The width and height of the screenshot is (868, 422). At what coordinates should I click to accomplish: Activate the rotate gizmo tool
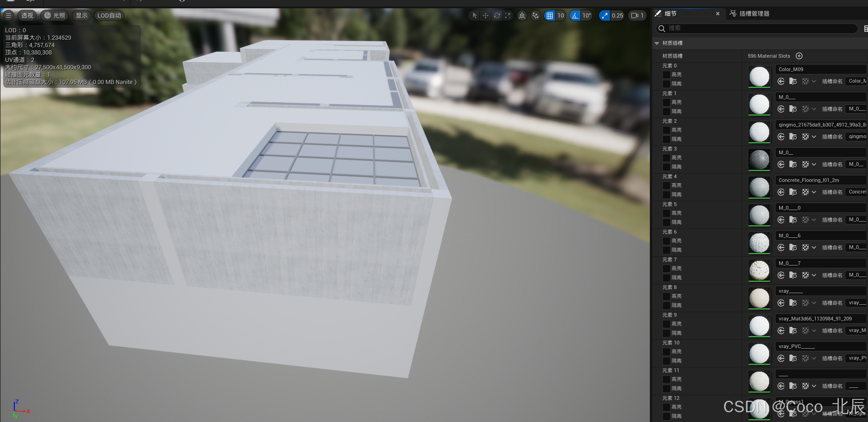coord(497,15)
